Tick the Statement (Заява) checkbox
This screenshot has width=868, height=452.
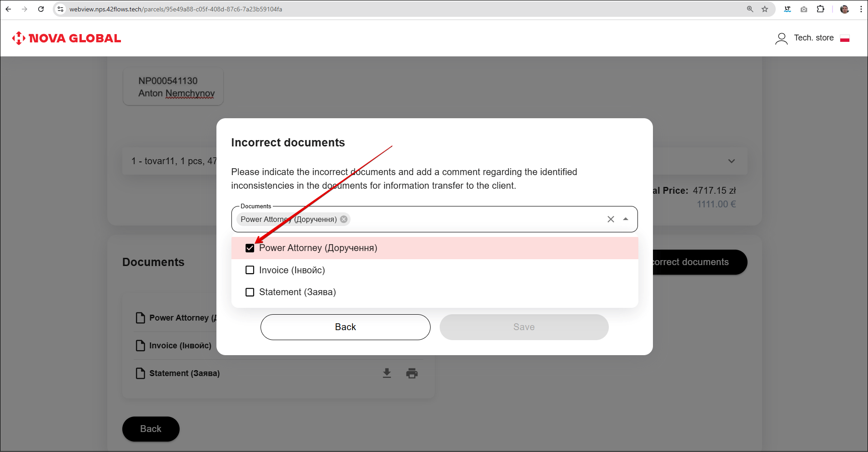point(250,292)
